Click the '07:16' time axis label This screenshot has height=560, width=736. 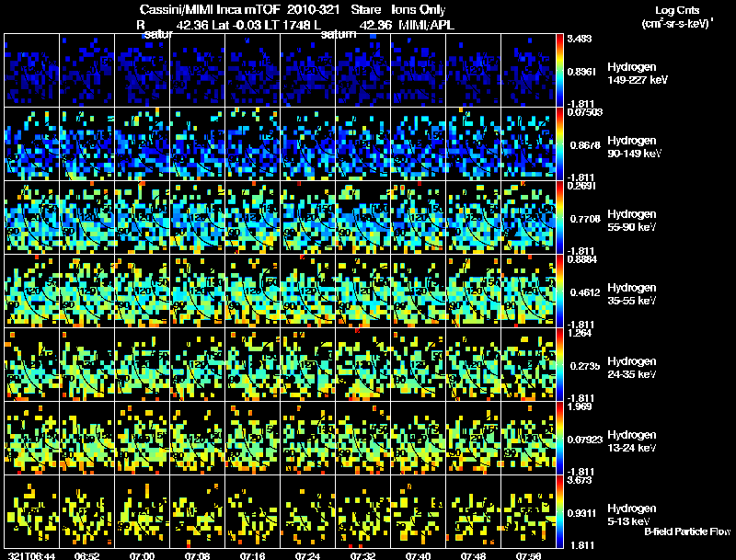point(252,556)
